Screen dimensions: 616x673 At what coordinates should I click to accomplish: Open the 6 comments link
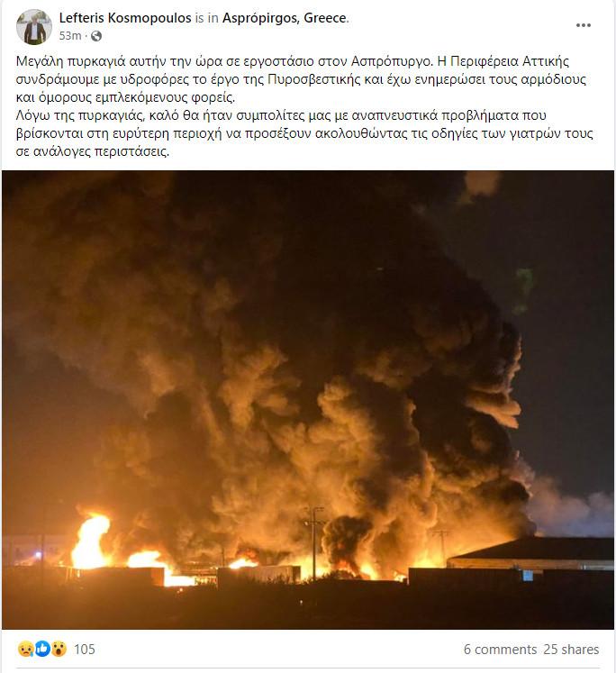pyautogui.click(x=500, y=650)
